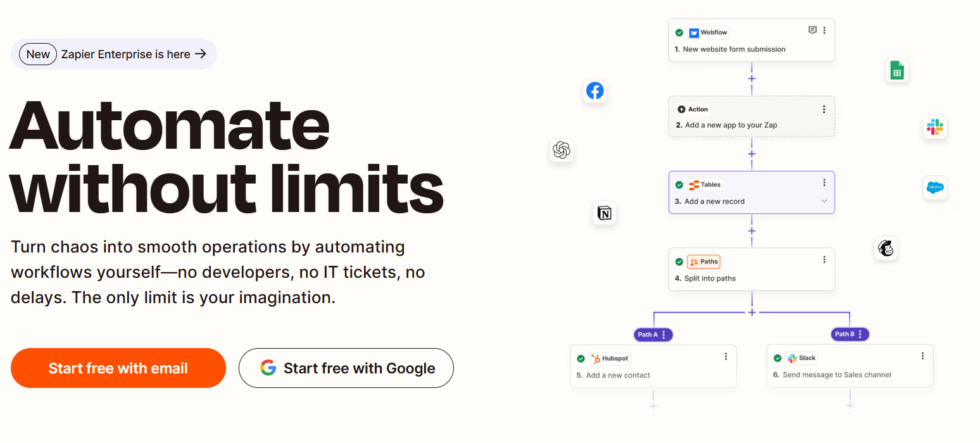980x443 pixels.
Task: Click the Notion app icon
Action: click(605, 213)
